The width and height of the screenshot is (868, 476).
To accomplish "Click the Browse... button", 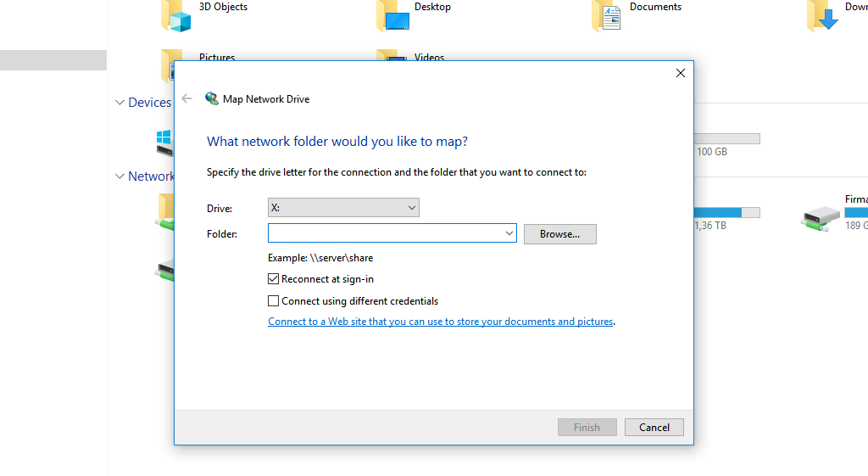I will click(x=559, y=234).
